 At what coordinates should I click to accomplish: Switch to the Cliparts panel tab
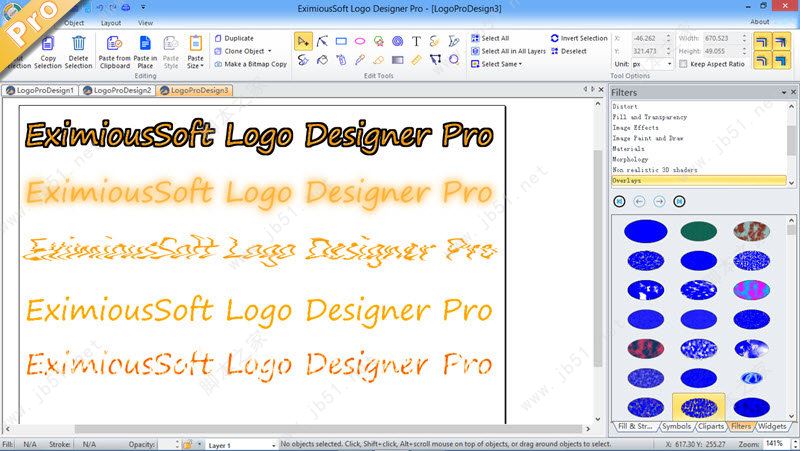710,426
